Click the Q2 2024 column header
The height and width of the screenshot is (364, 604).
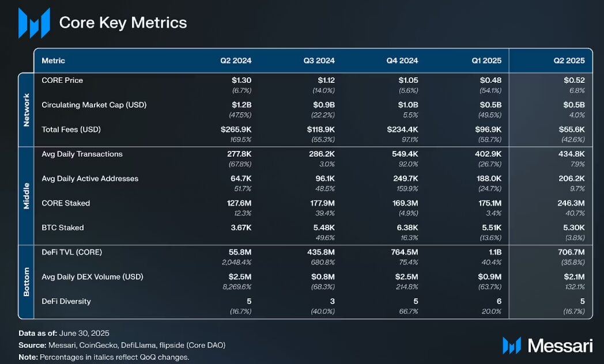[x=236, y=60]
